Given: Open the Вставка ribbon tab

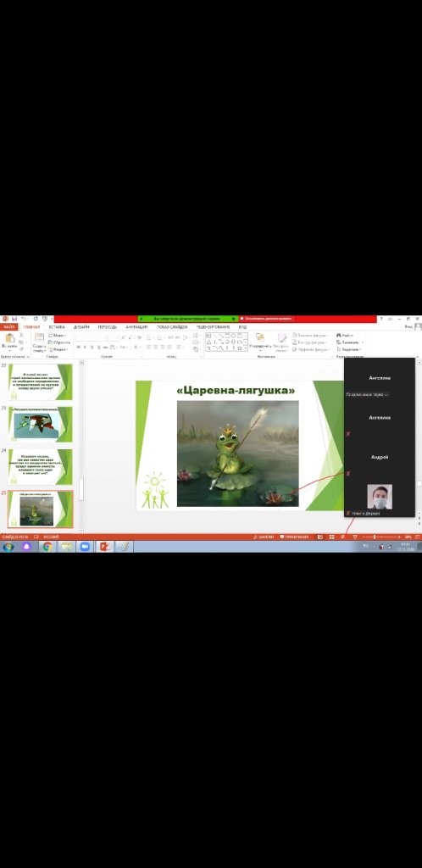Looking at the screenshot, I should pos(57,326).
